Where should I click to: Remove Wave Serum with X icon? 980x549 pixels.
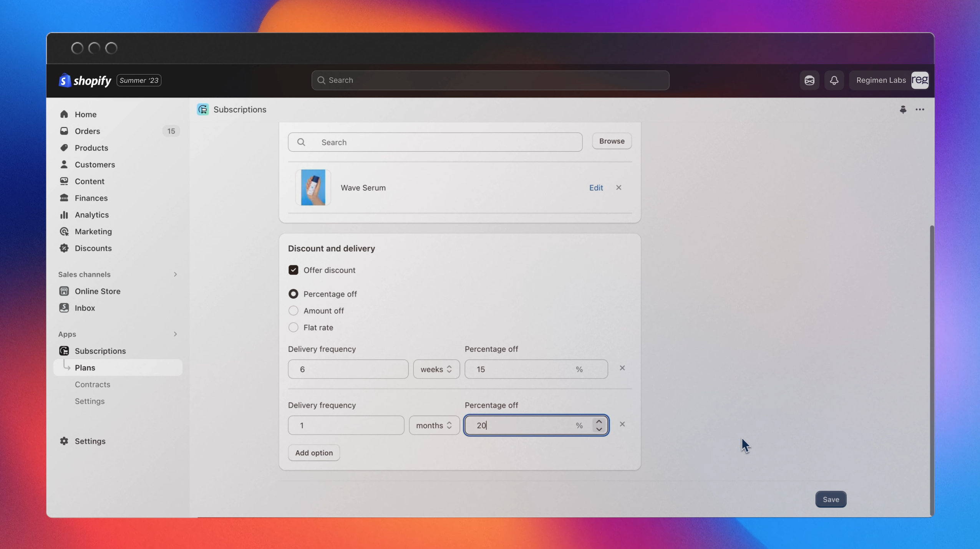click(x=619, y=188)
